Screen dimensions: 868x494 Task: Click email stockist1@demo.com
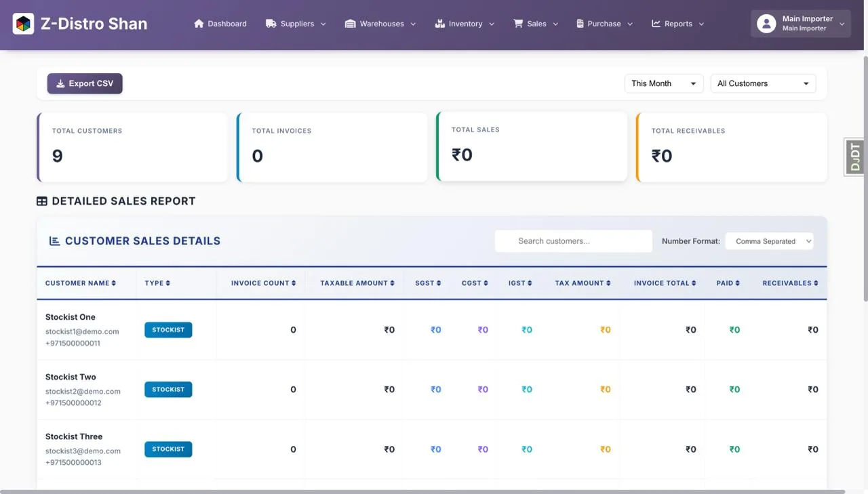[82, 331]
